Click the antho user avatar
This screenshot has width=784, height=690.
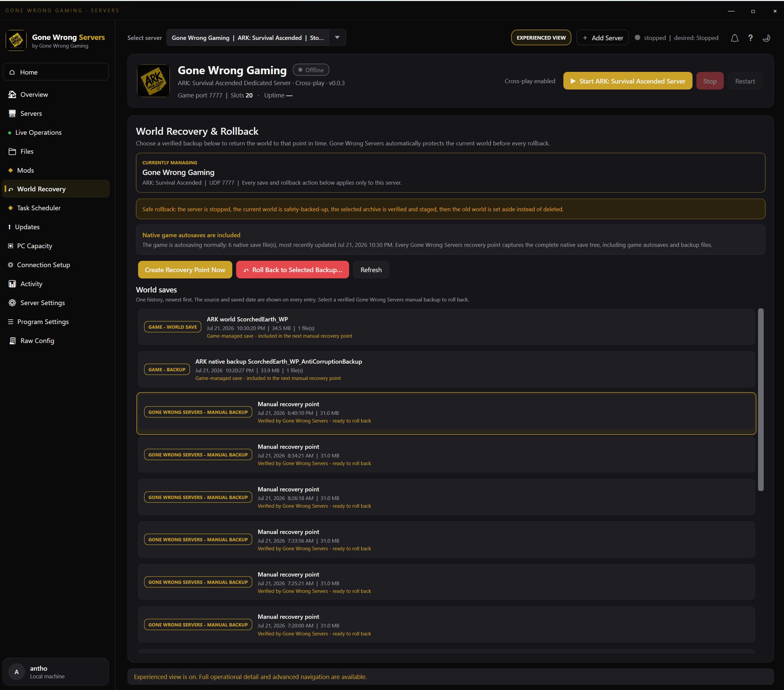click(x=17, y=672)
